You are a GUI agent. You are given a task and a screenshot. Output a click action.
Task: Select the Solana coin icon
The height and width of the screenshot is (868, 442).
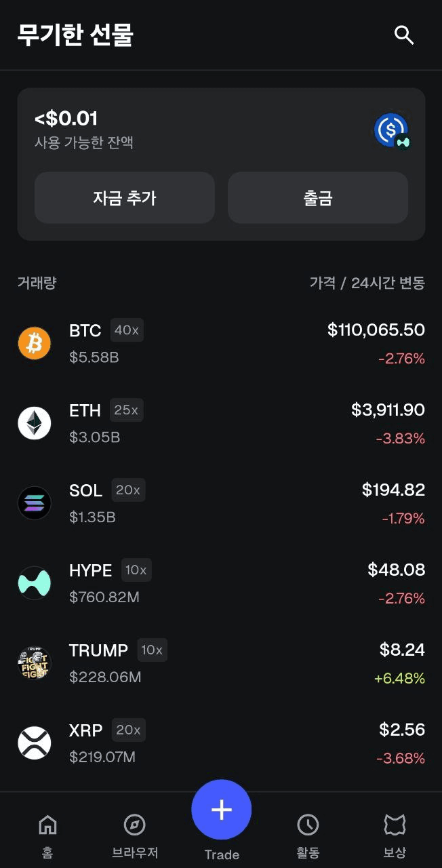pyautogui.click(x=34, y=502)
